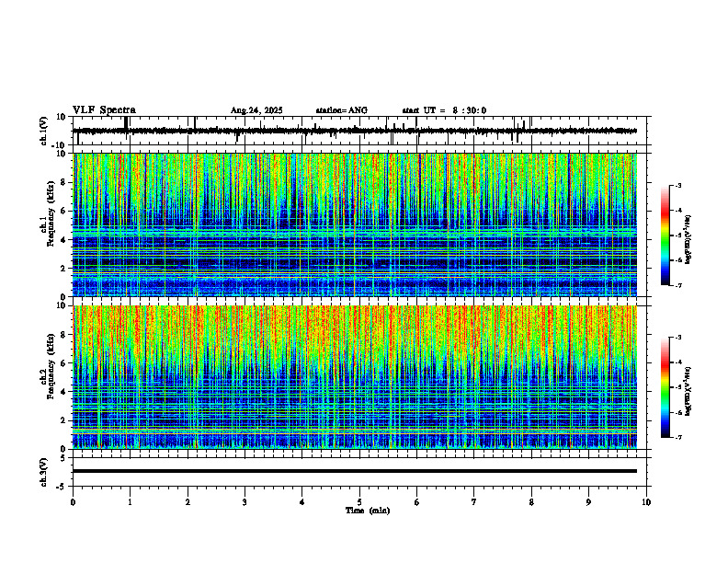Click the -7 label below ch.2 color bar

pos(678,437)
